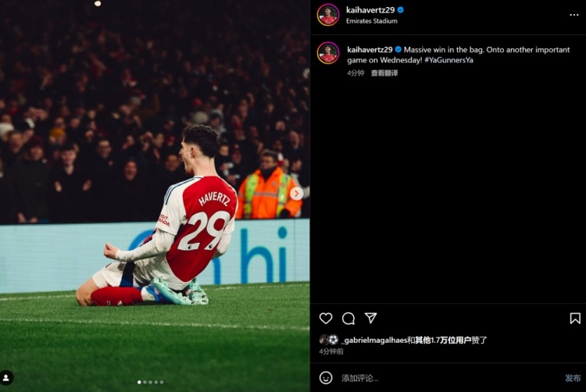Click the tagged people icon on photo
Screen dimensions: 586x392
tap(6, 378)
